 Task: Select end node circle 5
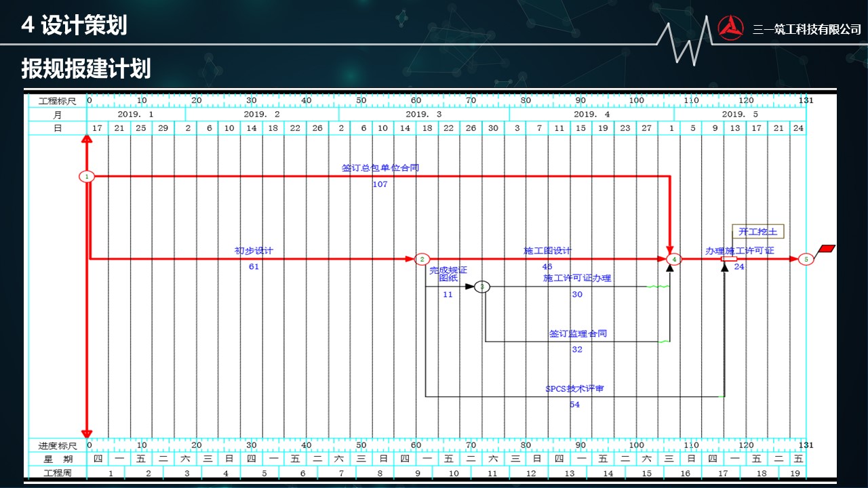(806, 259)
